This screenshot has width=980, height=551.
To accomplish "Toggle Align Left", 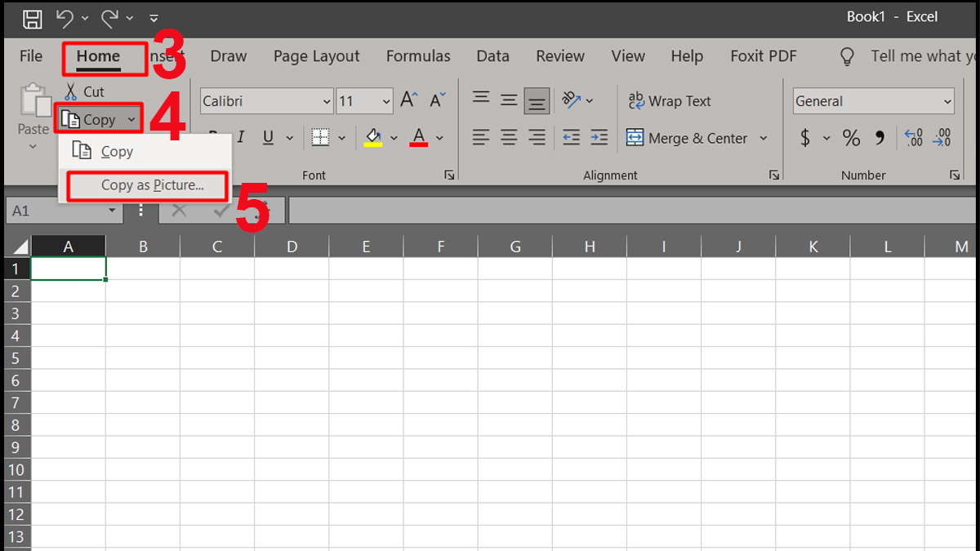I will click(x=481, y=138).
